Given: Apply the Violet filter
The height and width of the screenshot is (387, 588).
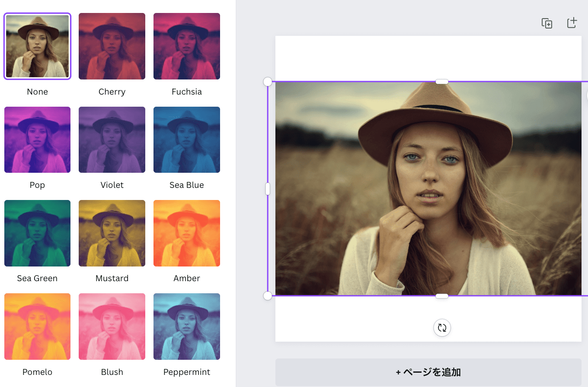Looking at the screenshot, I should [x=112, y=140].
